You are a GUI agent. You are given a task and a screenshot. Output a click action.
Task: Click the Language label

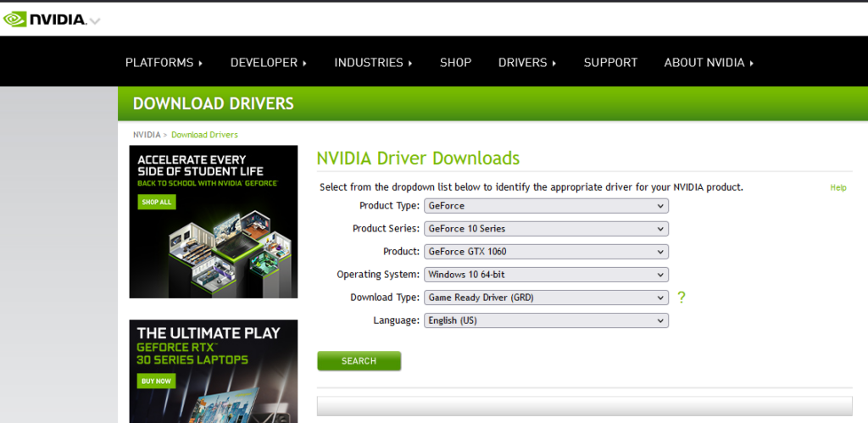click(x=397, y=320)
